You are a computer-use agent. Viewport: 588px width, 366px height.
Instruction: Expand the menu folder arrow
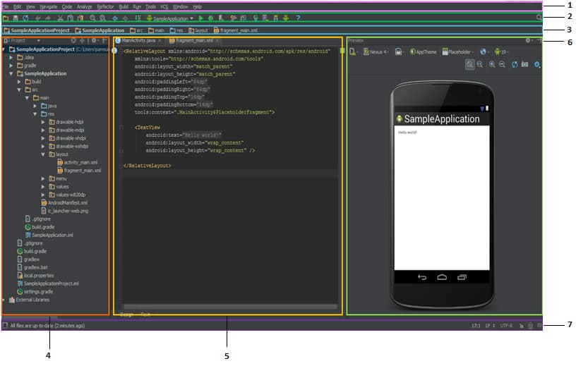click(x=43, y=178)
